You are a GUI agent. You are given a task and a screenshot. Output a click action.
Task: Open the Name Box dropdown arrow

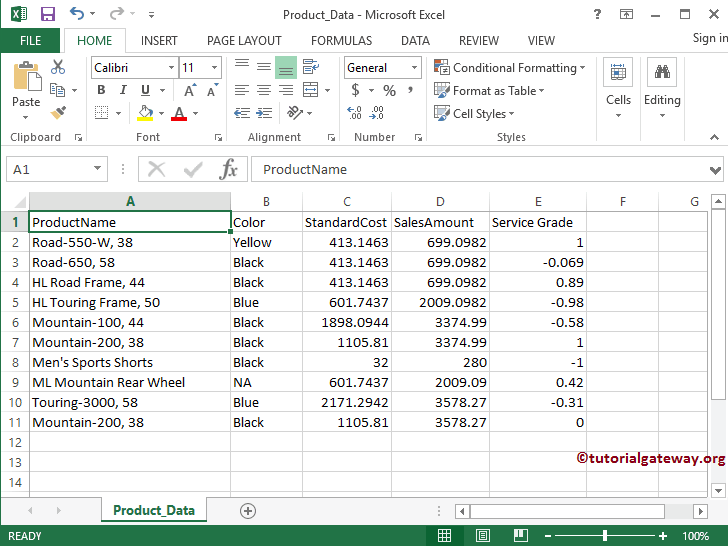coord(97,170)
